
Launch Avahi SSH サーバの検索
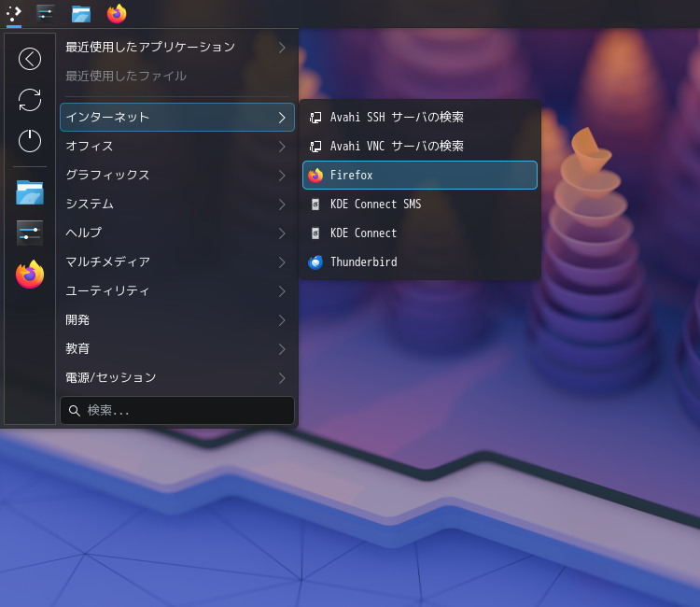pyautogui.click(x=420, y=117)
